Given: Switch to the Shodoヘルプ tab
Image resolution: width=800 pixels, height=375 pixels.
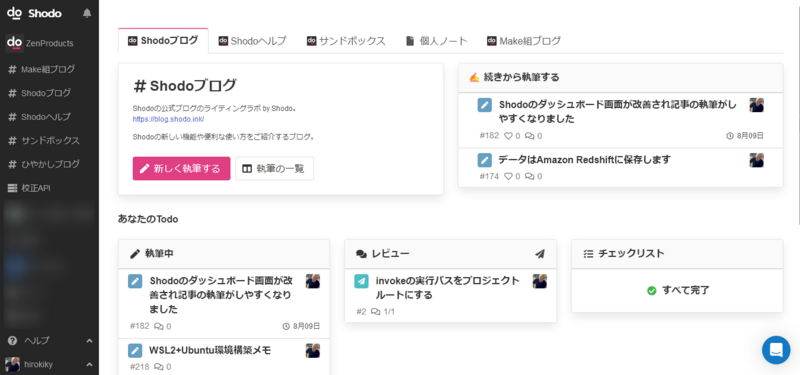Looking at the screenshot, I should [x=253, y=41].
